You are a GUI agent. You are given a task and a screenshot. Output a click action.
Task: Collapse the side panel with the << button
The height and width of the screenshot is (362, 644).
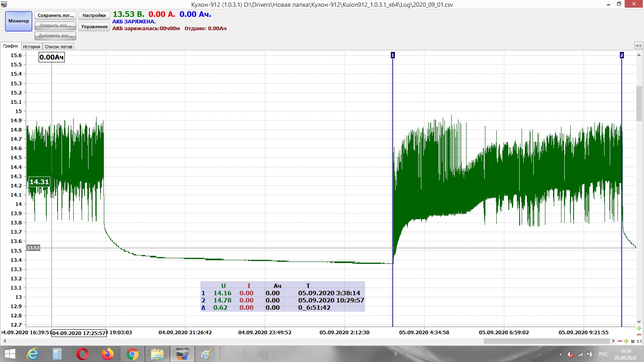[x=638, y=45]
